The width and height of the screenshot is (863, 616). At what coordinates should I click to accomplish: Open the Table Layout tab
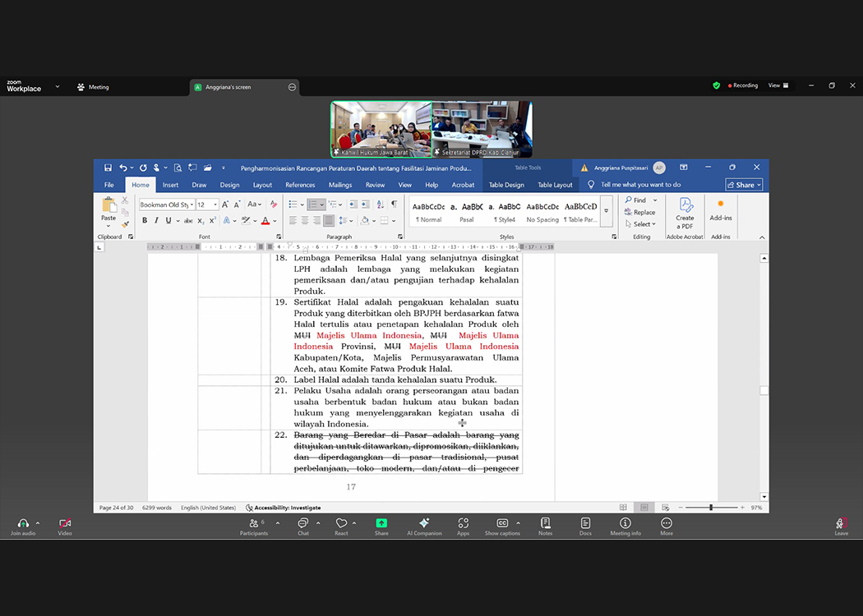(x=555, y=185)
